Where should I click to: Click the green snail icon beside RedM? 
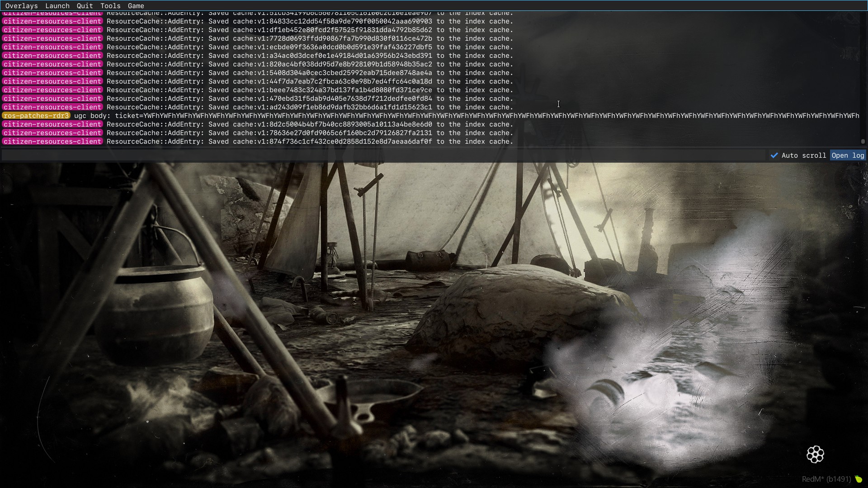[859, 479]
